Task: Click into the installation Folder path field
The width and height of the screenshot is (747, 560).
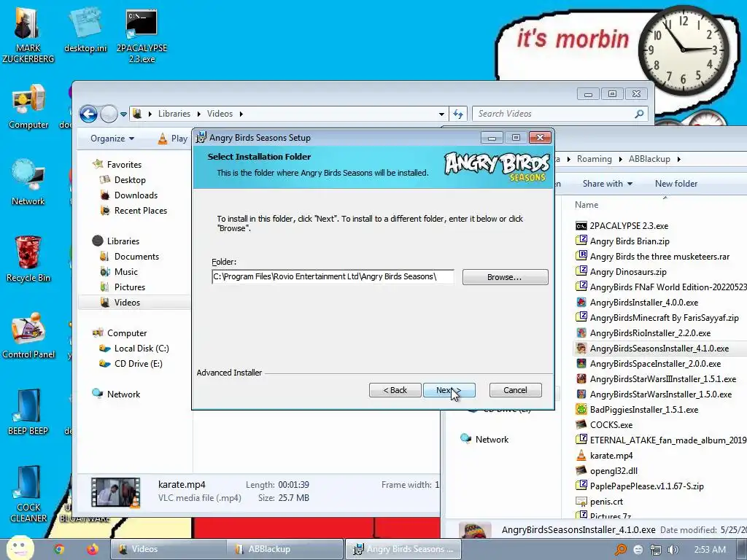Action: (333, 276)
